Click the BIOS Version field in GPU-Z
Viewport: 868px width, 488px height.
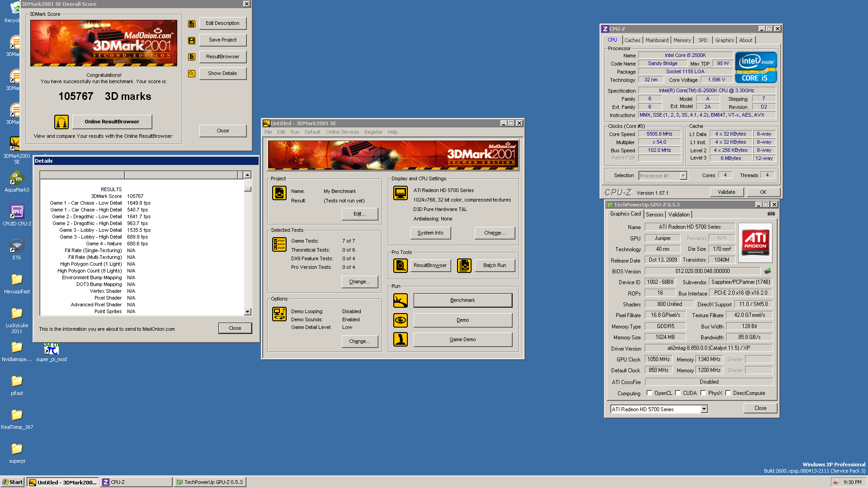click(x=703, y=271)
